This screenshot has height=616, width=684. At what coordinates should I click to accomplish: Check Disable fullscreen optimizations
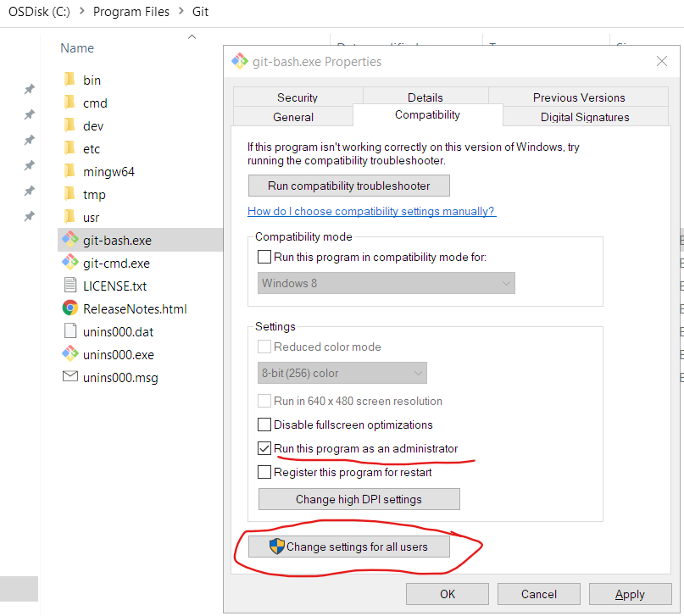pyautogui.click(x=264, y=425)
